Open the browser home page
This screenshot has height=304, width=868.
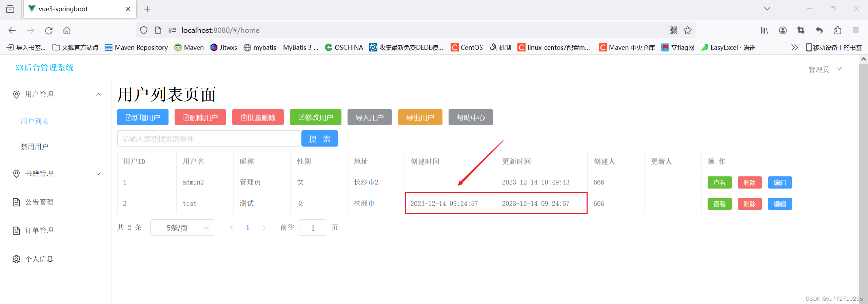tap(67, 30)
